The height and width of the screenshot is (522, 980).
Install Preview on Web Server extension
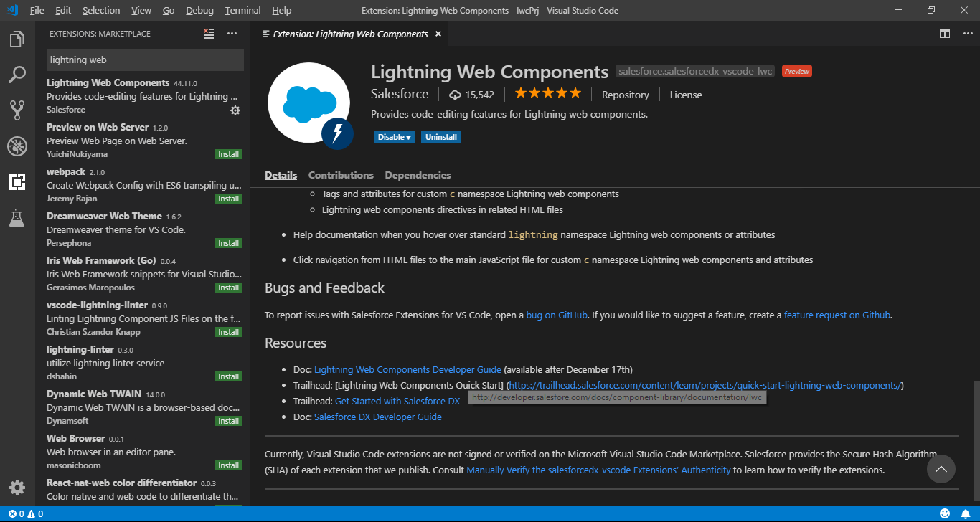point(229,154)
